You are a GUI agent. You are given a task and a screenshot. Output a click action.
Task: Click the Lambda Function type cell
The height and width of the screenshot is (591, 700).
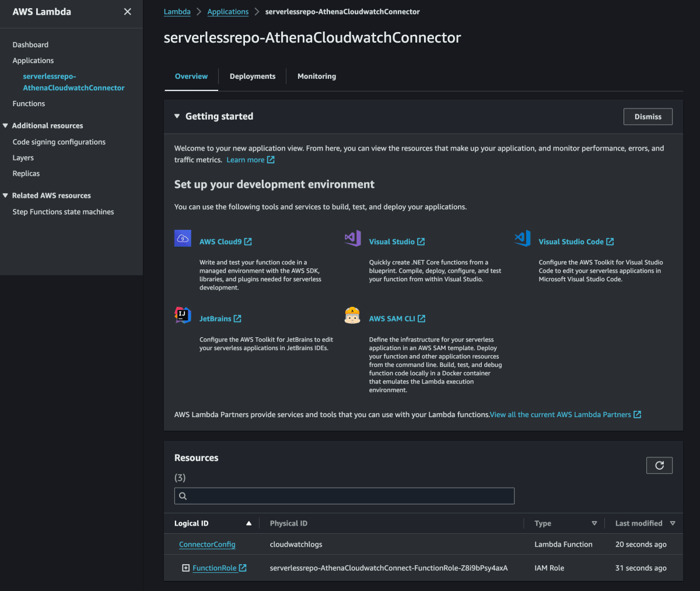tap(563, 544)
